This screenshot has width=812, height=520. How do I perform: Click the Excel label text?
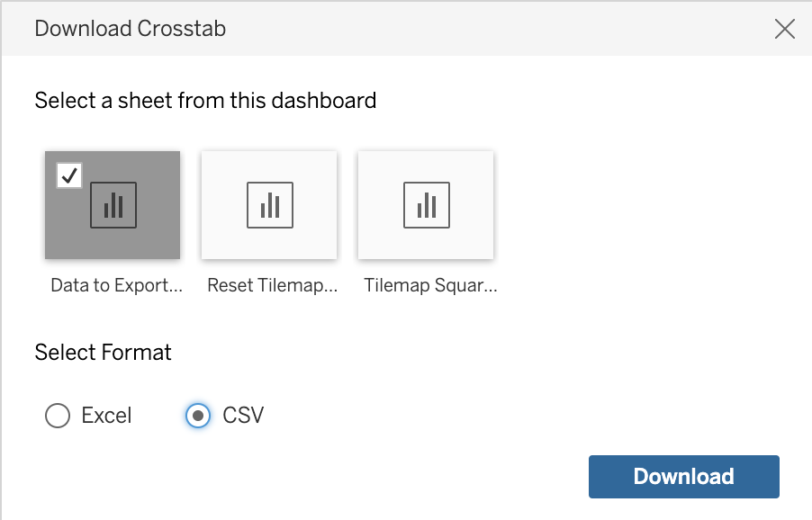click(x=107, y=416)
